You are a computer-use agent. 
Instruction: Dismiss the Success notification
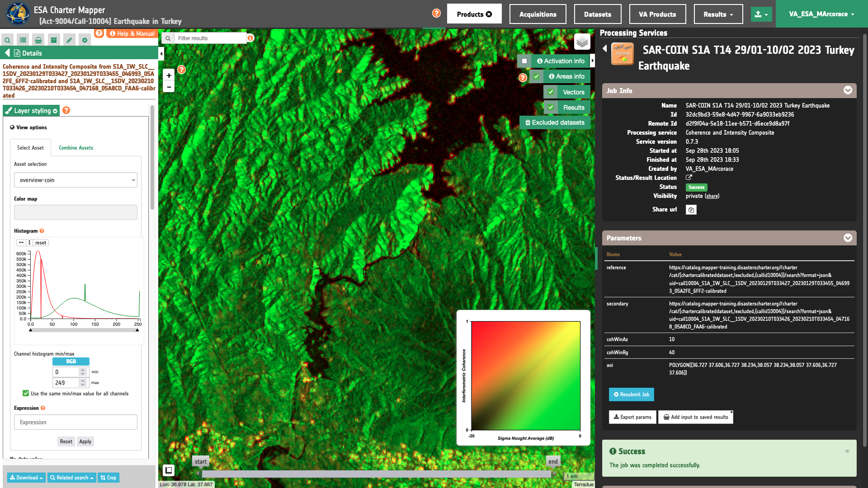tap(847, 451)
